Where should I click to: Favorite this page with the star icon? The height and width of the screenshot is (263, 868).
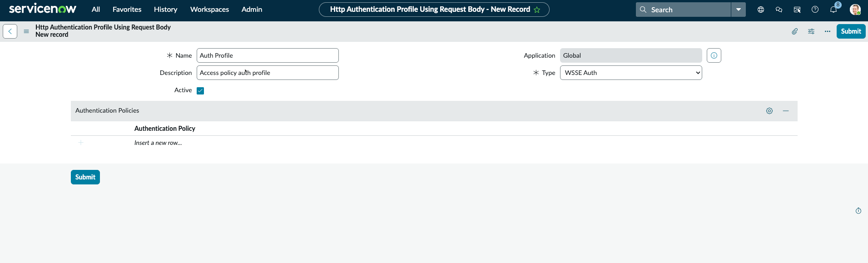(537, 10)
